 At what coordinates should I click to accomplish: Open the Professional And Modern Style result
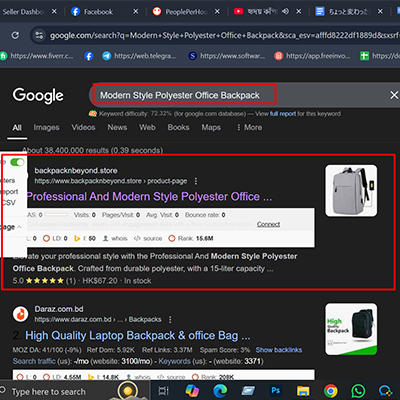pyautogui.click(x=149, y=196)
